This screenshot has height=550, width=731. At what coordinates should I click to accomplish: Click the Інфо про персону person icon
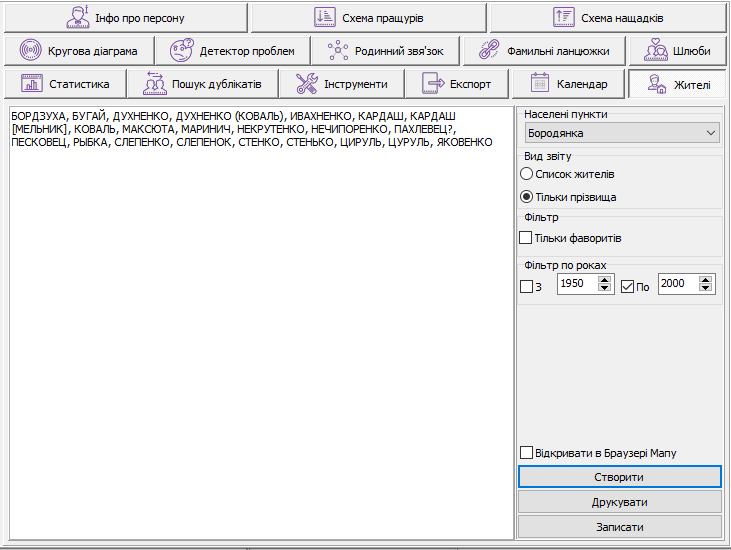pos(77,17)
